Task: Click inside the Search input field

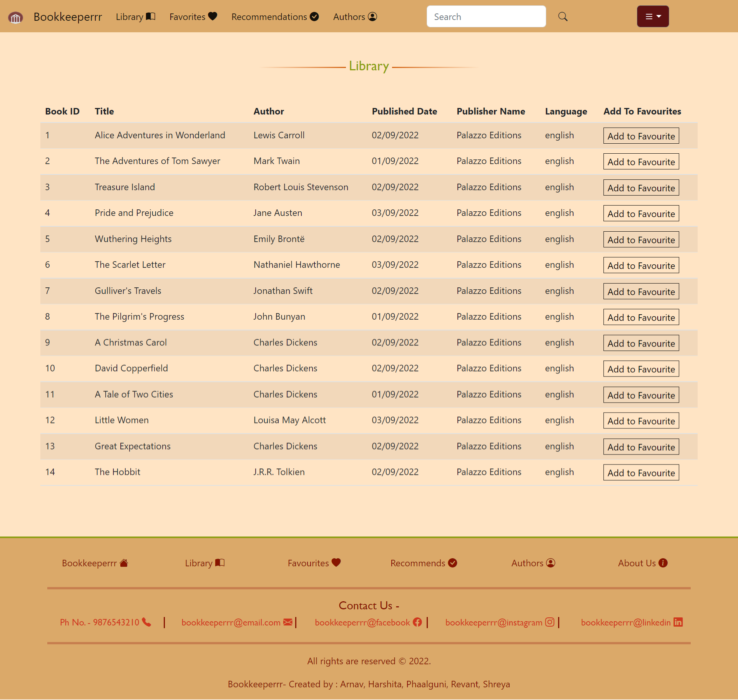Action: (485, 17)
